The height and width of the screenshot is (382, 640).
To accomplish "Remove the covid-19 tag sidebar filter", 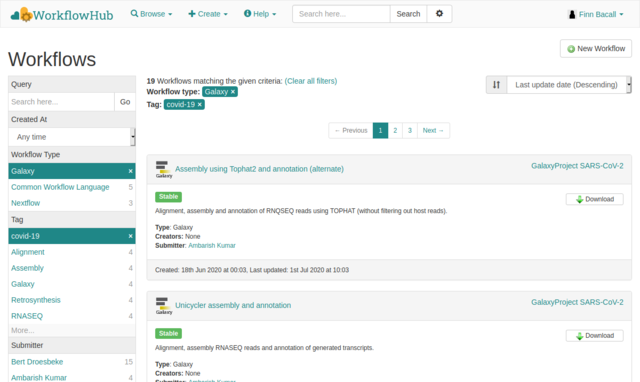I will tap(130, 236).
